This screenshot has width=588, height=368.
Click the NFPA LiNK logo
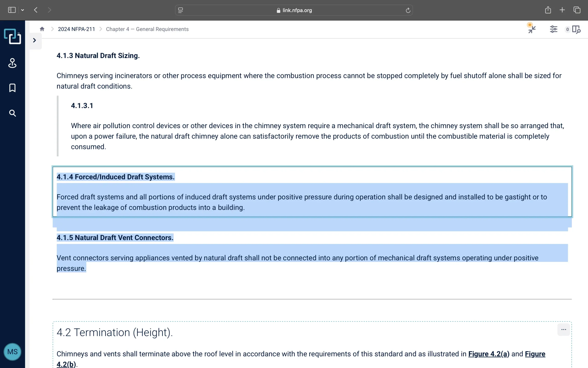coord(12,36)
